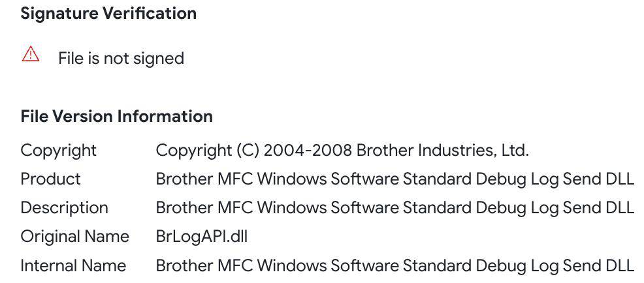Select the File Version Information heading
The height and width of the screenshot is (283, 644).
pyautogui.click(x=116, y=117)
